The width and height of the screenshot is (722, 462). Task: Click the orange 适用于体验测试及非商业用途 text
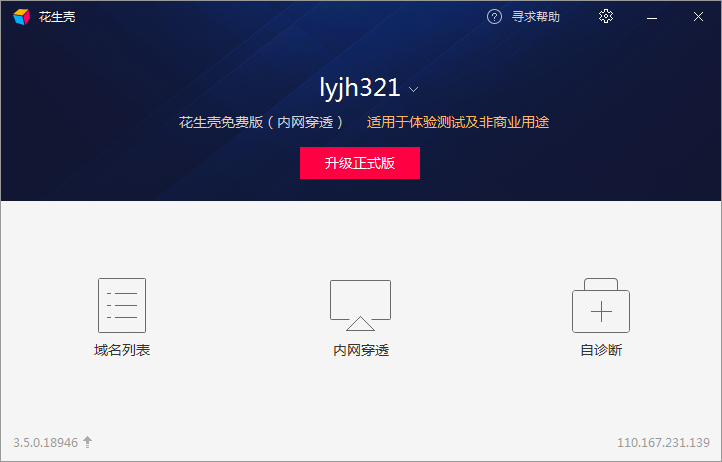click(x=458, y=123)
